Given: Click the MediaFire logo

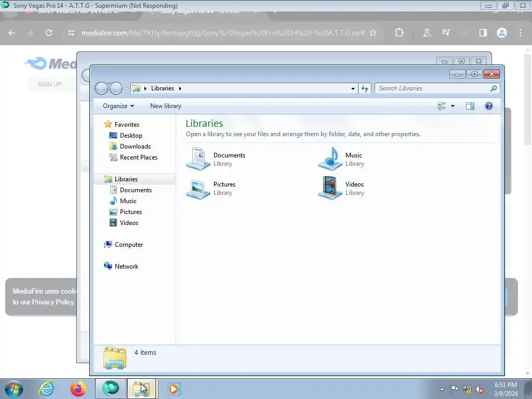Looking at the screenshot, I should (x=50, y=63).
